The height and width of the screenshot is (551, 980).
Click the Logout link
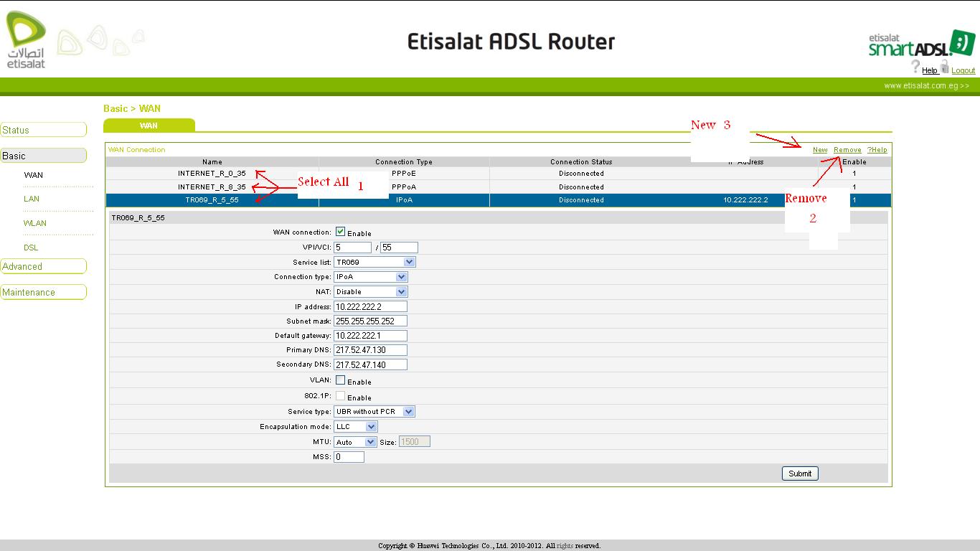coord(963,70)
